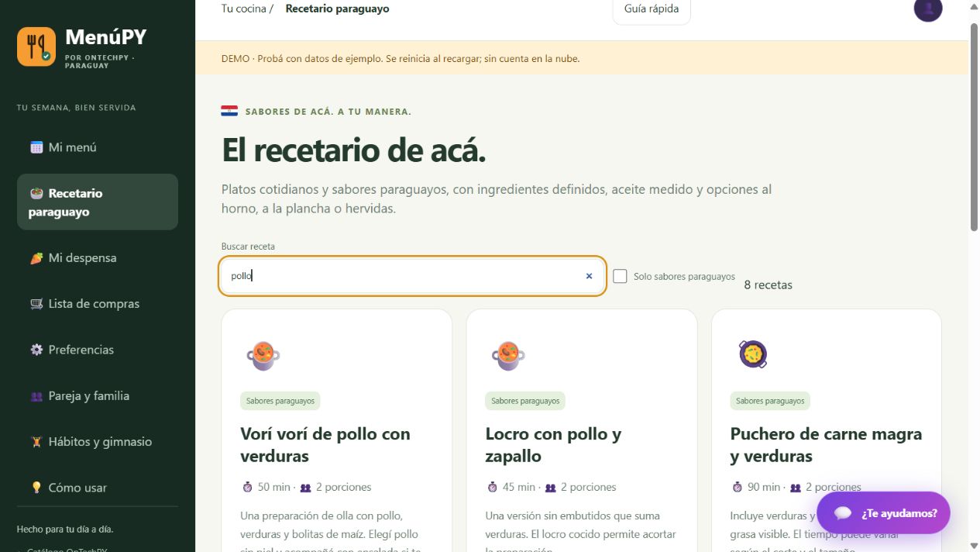Open the Cómo usar help page
The width and height of the screenshot is (980, 552).
98,488
